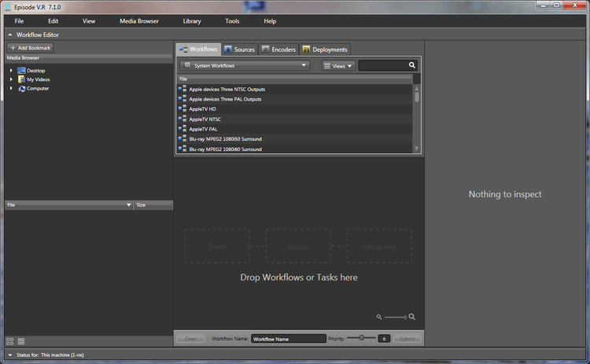Expand the Desktop tree node
This screenshot has width=590, height=364.
click(11, 70)
